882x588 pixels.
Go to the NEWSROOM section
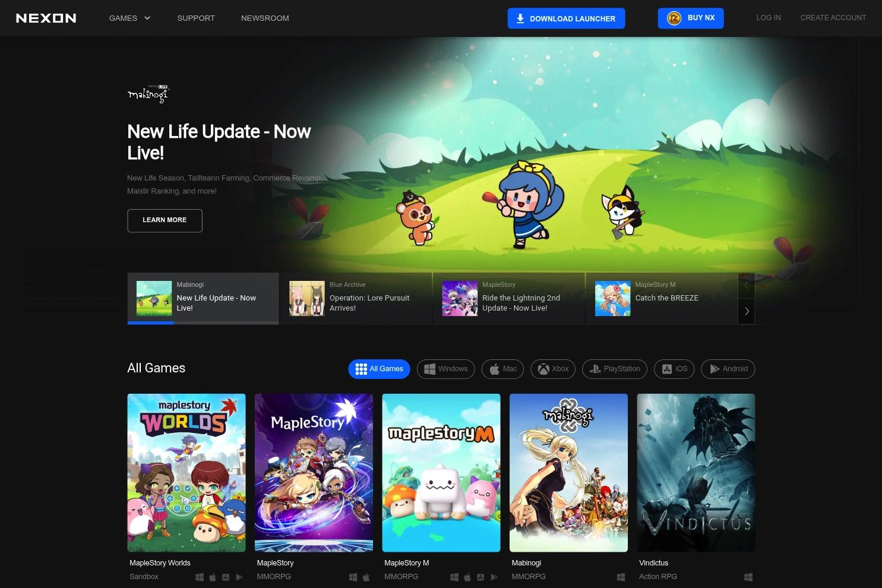(265, 18)
